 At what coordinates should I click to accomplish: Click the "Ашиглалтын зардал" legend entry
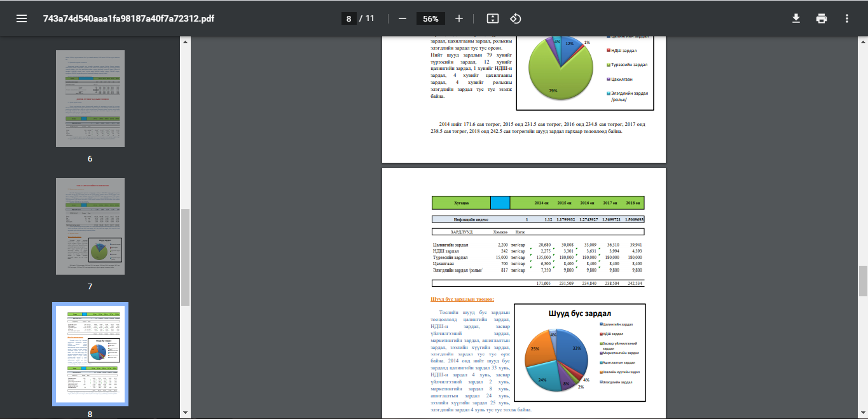tap(617, 362)
